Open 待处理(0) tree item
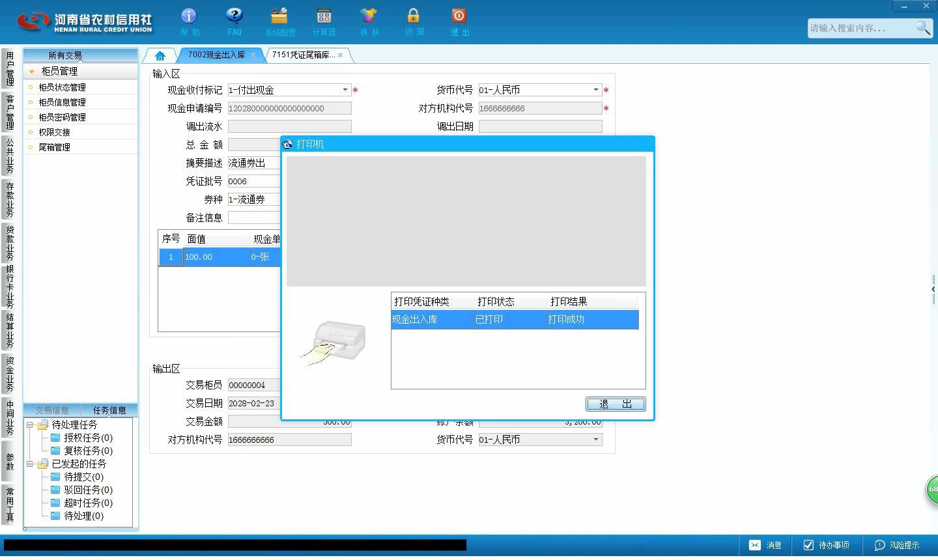 click(x=83, y=516)
